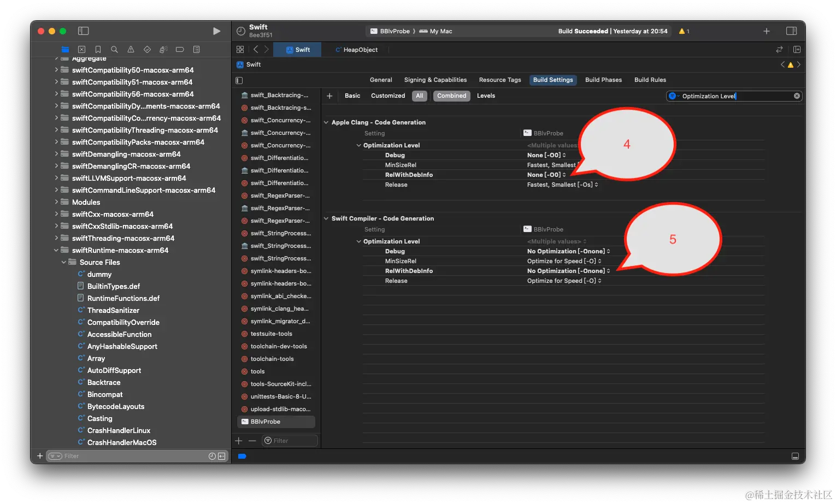Open the Signing & Capabilities tab
Viewport: 836px width, 504px height.
pos(435,80)
